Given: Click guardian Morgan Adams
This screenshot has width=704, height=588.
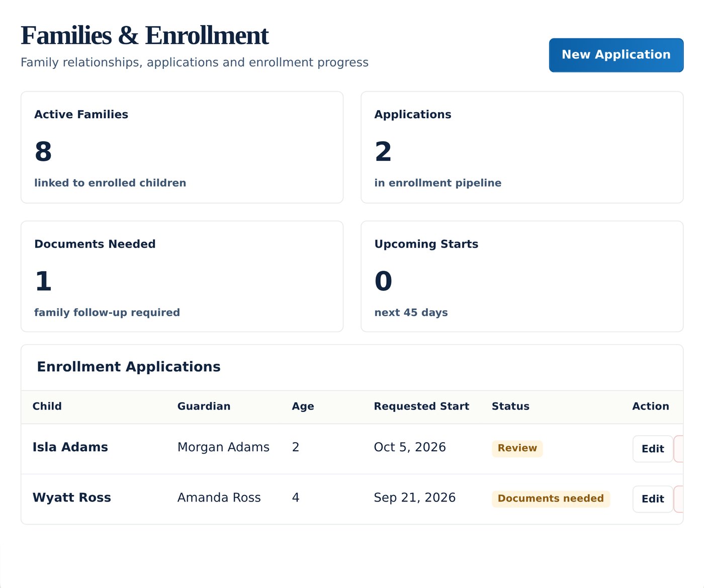Looking at the screenshot, I should coord(223,447).
